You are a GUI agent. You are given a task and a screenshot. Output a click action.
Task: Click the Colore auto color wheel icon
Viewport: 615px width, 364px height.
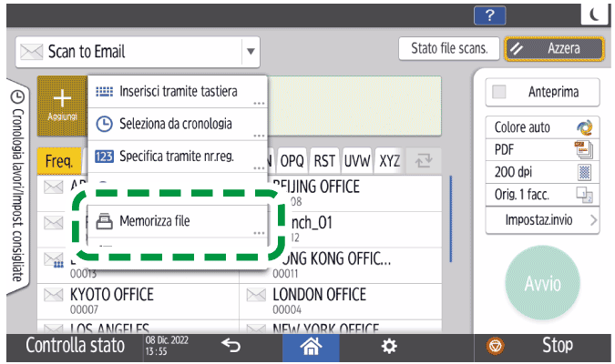coord(584,127)
